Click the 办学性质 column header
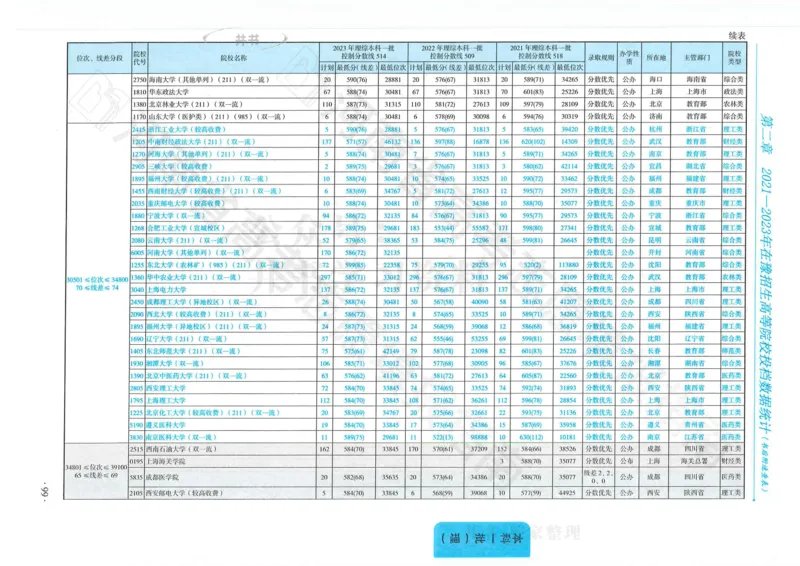The width and height of the screenshot is (800, 566). tap(629, 57)
